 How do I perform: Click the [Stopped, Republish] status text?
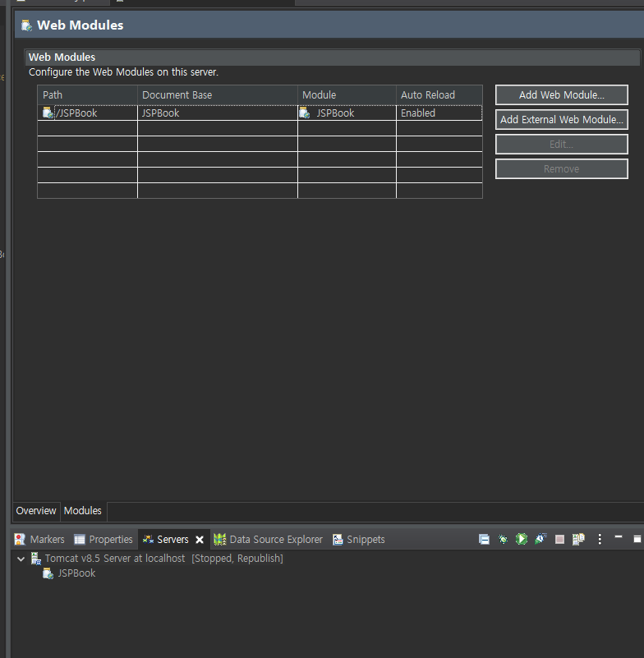[237, 559]
